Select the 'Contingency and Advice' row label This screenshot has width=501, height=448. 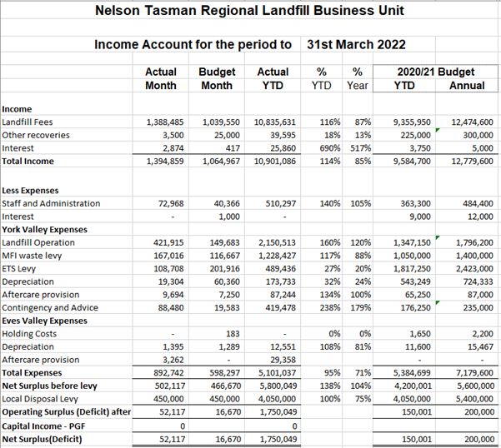tap(50, 308)
